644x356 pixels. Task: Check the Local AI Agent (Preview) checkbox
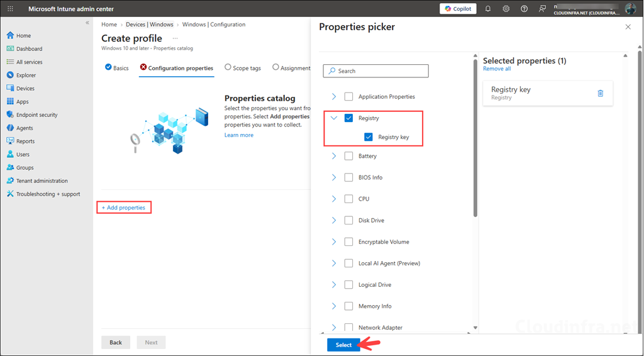tap(348, 263)
